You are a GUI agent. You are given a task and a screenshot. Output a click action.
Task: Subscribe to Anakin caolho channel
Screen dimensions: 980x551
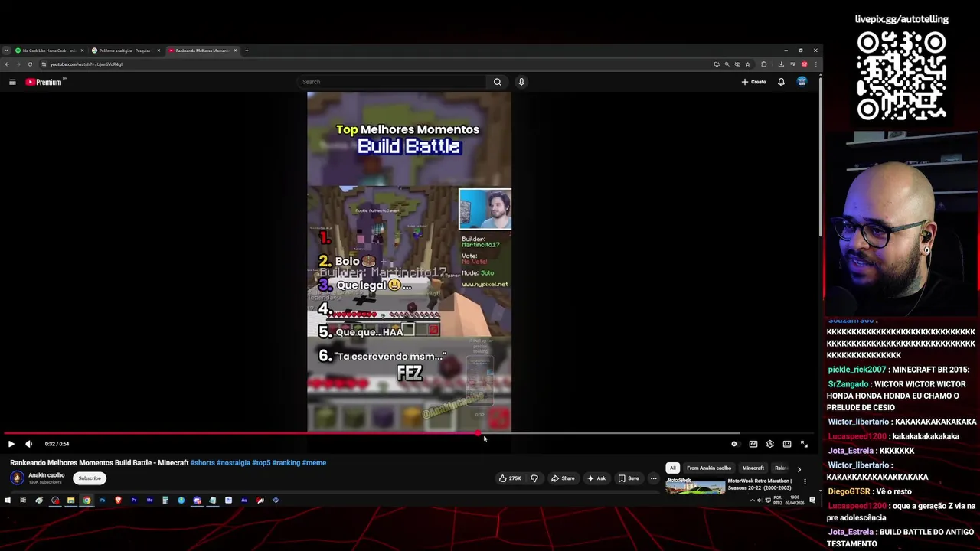coord(90,478)
